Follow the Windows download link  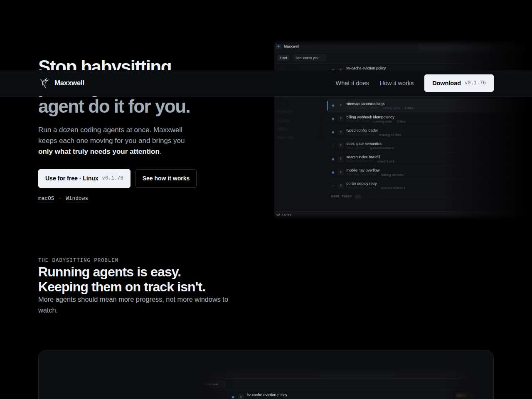77,198
